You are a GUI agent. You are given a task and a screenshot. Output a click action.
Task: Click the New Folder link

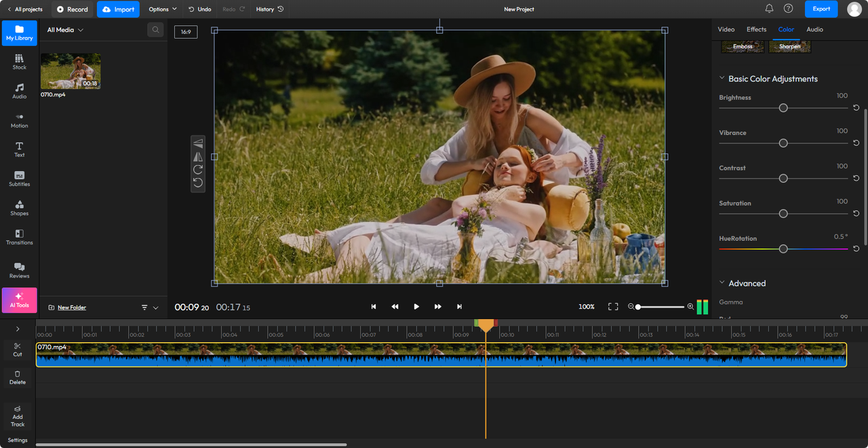click(71, 307)
